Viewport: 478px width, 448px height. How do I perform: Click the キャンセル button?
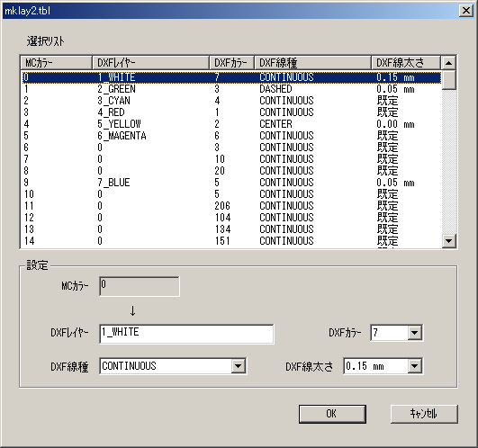click(x=424, y=414)
